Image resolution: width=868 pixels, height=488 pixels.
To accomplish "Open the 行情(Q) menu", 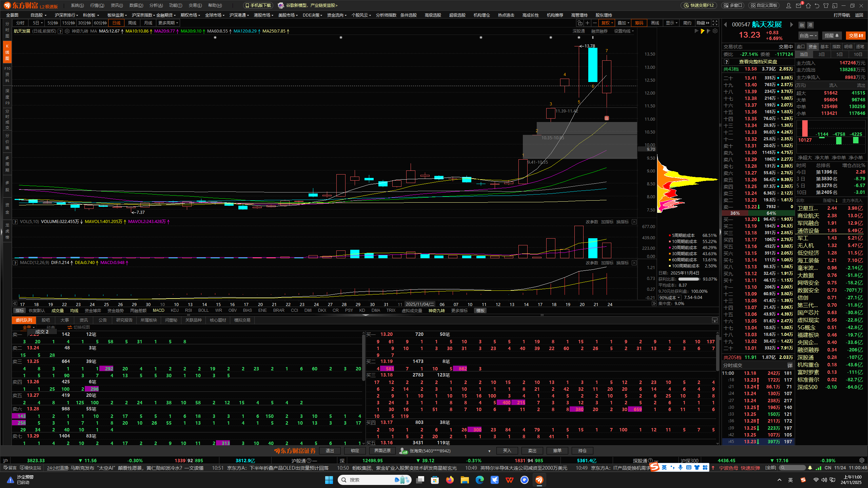I will pos(97,5).
